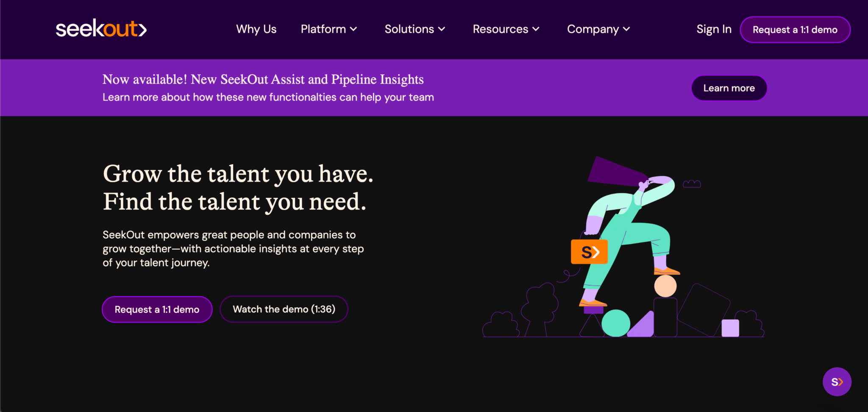
Task: Open the Why Us page
Action: (x=256, y=29)
